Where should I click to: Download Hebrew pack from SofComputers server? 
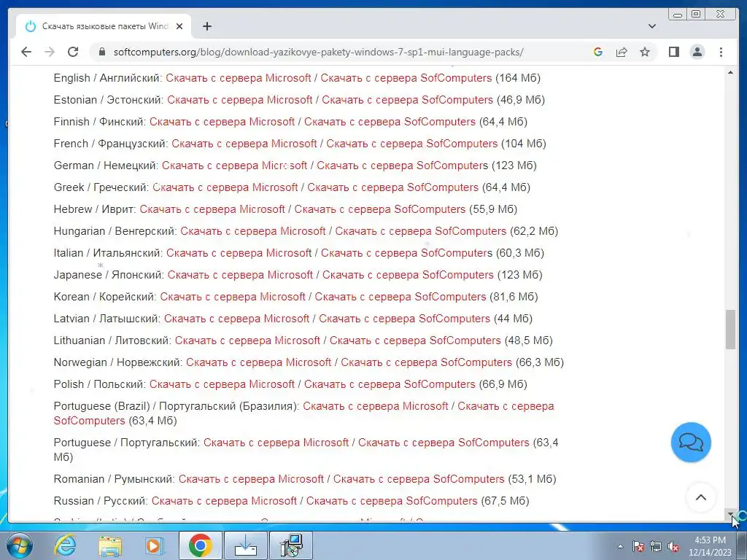(379, 209)
